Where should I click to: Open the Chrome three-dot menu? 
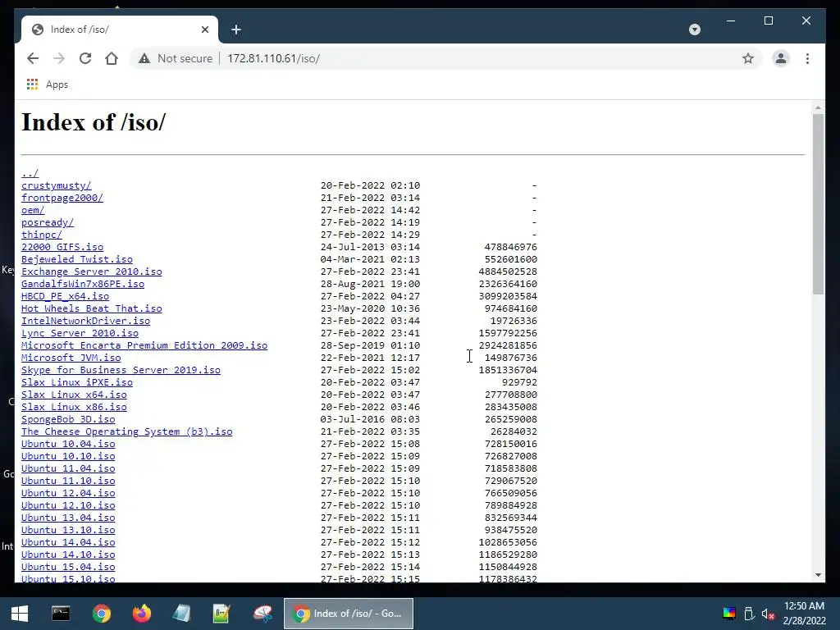[807, 58]
